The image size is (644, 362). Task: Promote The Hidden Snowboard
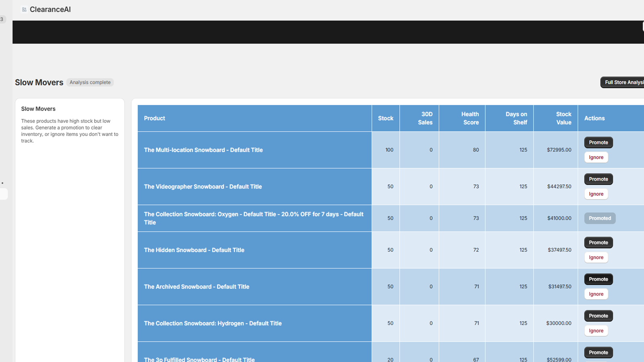[599, 243]
